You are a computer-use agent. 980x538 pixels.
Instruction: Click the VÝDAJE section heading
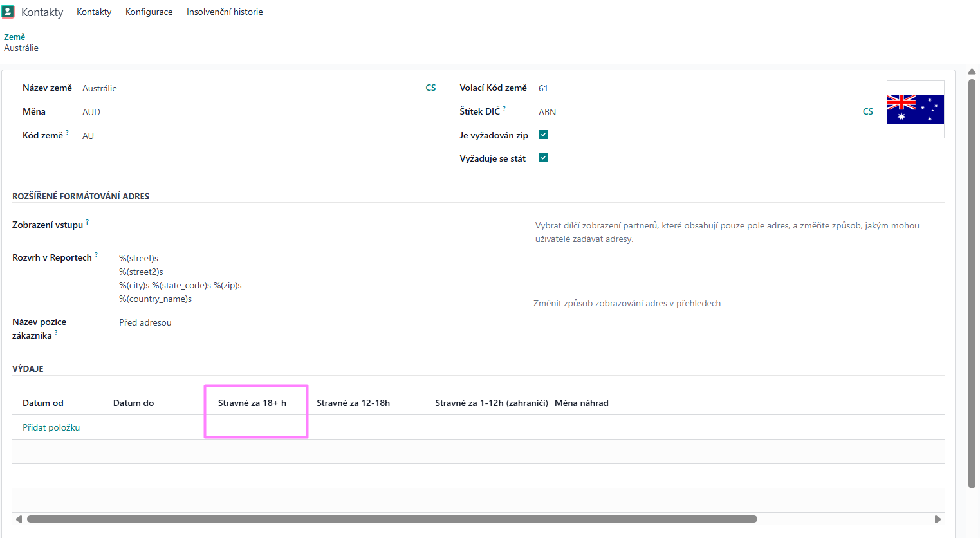(x=28, y=369)
